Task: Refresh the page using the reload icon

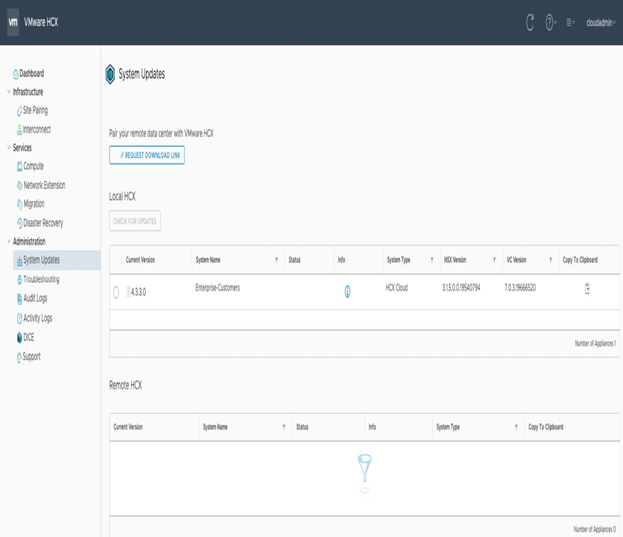Action: 530,22
